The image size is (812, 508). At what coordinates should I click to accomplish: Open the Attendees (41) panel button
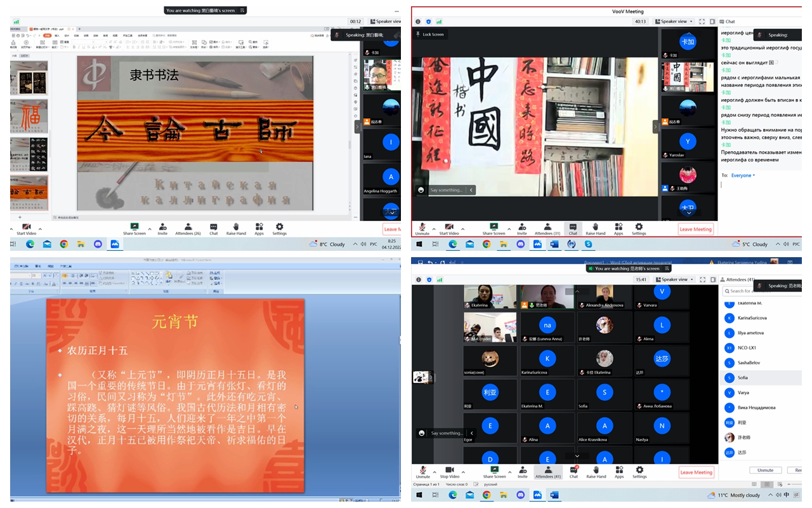(548, 471)
